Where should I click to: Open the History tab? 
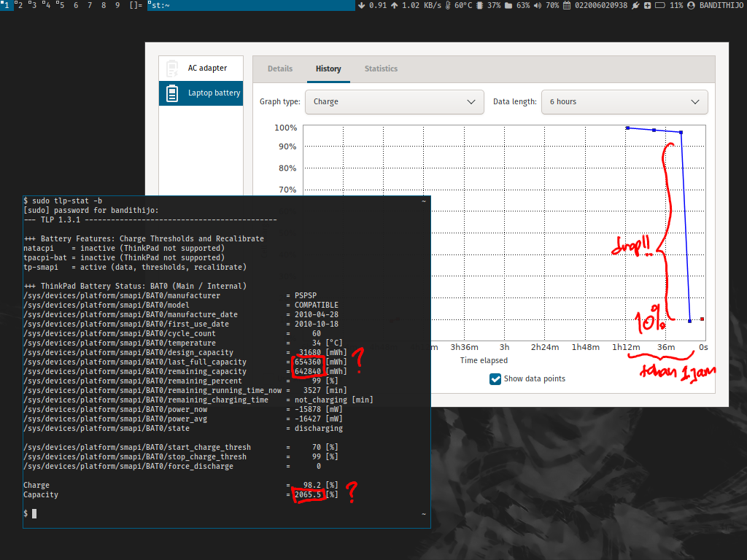coord(328,69)
